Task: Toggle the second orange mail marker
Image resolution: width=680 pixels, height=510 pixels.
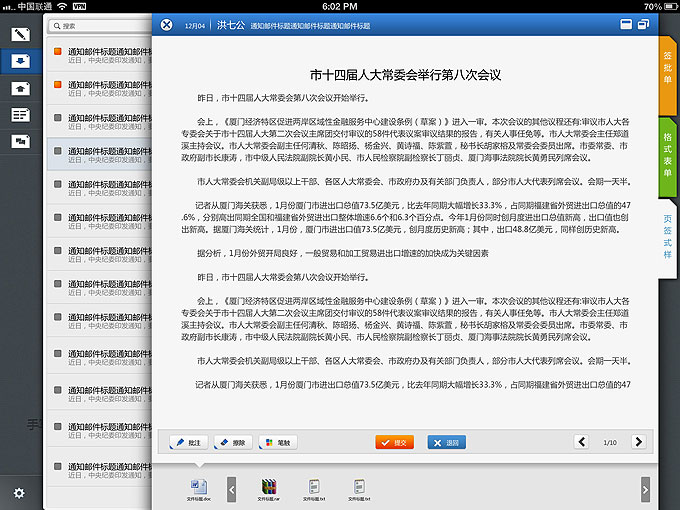Action: 59,84
